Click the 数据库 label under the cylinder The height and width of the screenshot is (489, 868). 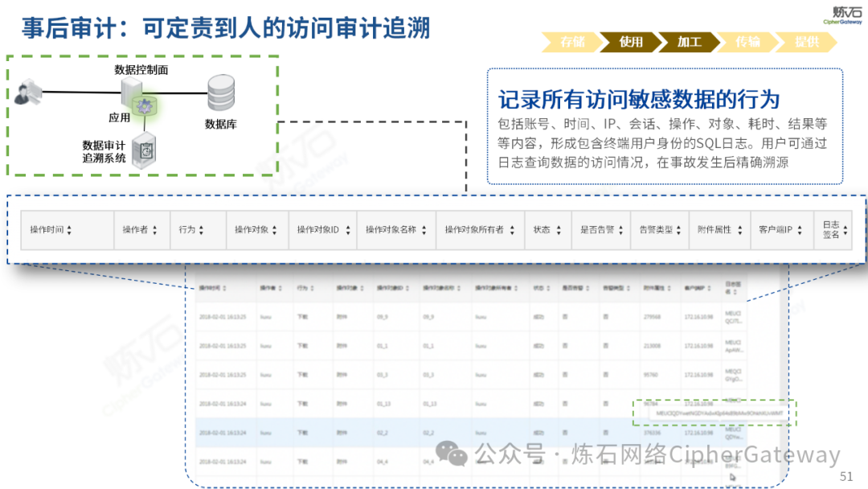(221, 124)
